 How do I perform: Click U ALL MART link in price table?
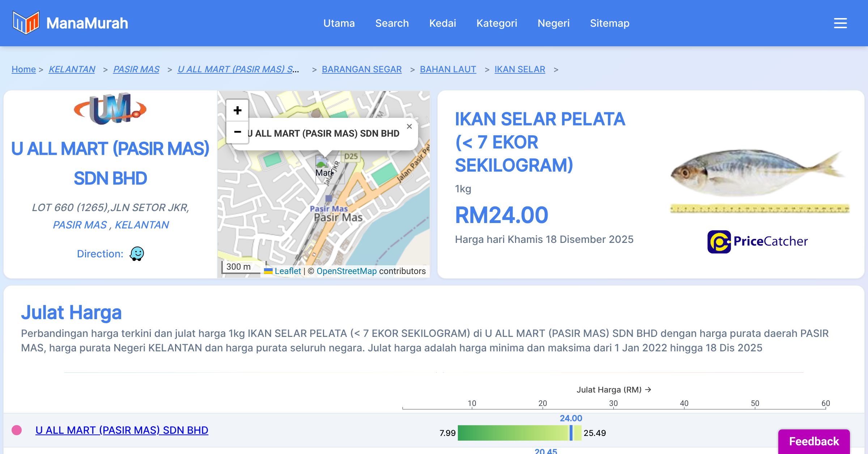click(x=122, y=430)
